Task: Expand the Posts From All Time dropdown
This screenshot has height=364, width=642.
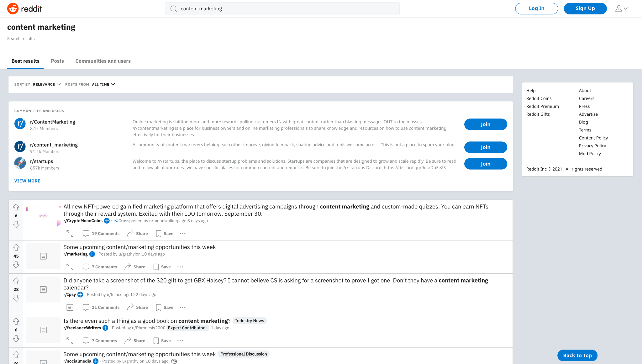Action: tap(103, 84)
